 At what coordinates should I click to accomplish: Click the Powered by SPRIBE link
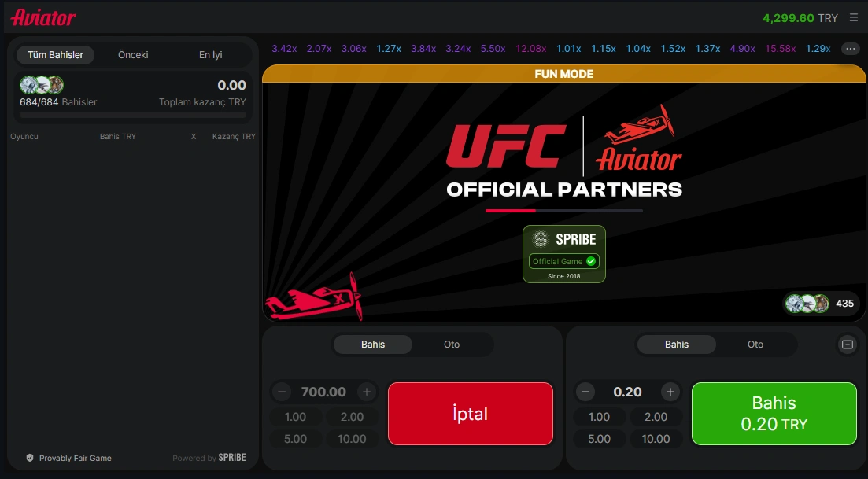(x=209, y=458)
